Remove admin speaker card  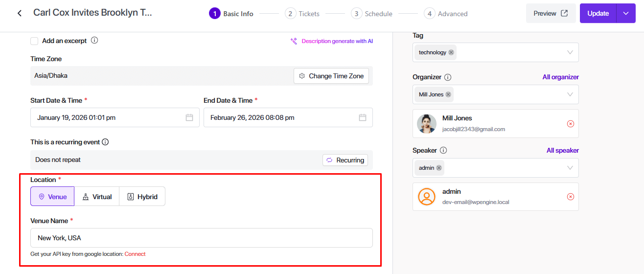(570, 197)
